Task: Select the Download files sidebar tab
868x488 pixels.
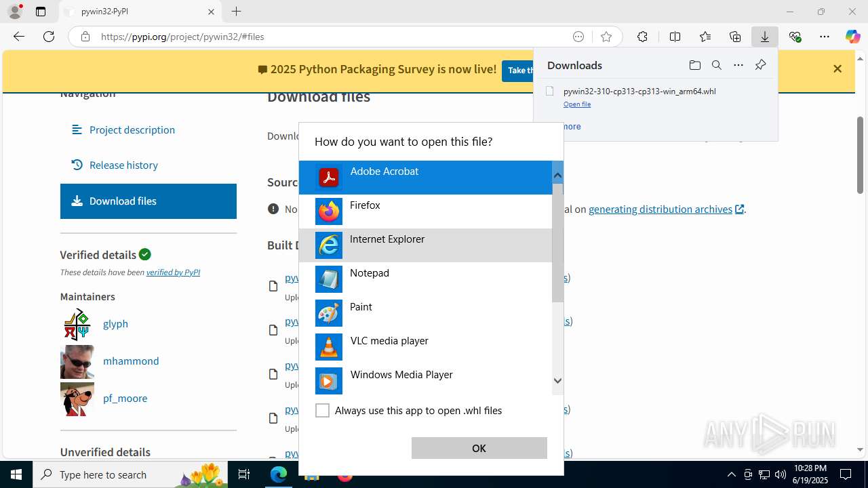Action: 149,201
